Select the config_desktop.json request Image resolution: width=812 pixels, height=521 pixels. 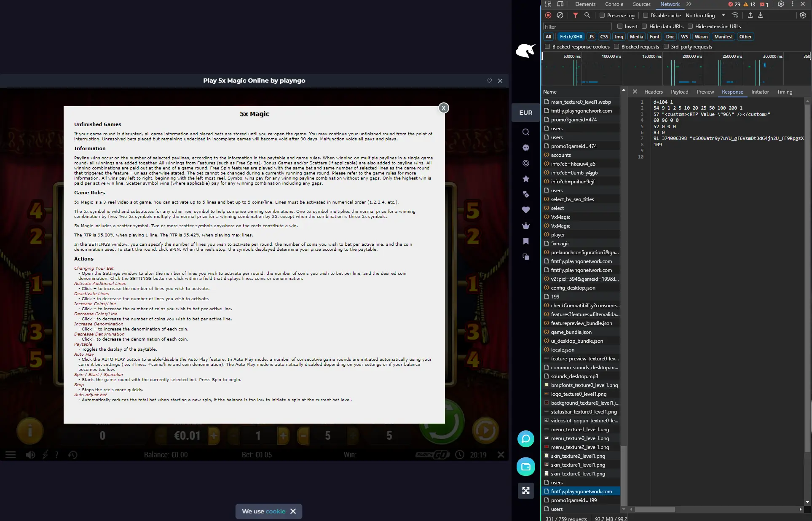point(582,288)
